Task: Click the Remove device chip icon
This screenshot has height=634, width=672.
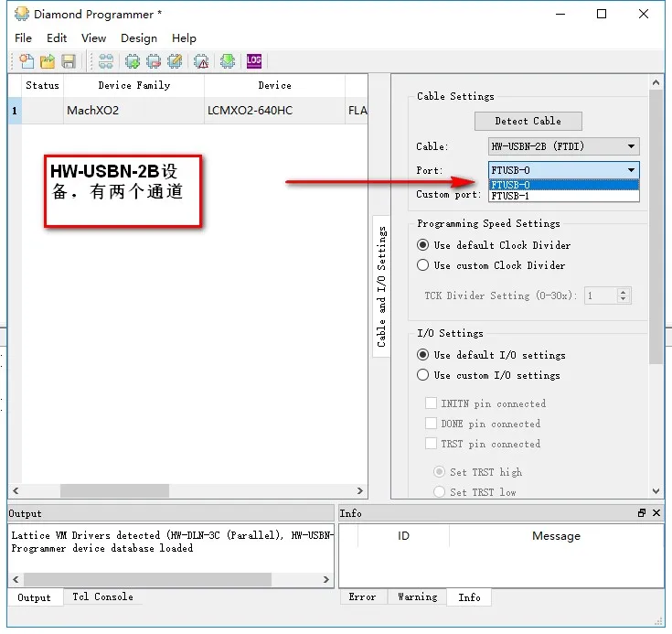Action: click(x=154, y=61)
